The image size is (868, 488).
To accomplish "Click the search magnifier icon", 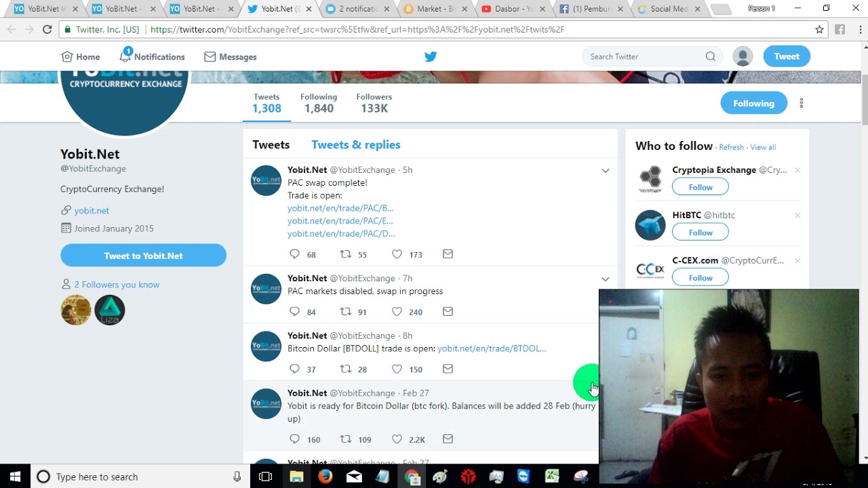I will pos(710,56).
